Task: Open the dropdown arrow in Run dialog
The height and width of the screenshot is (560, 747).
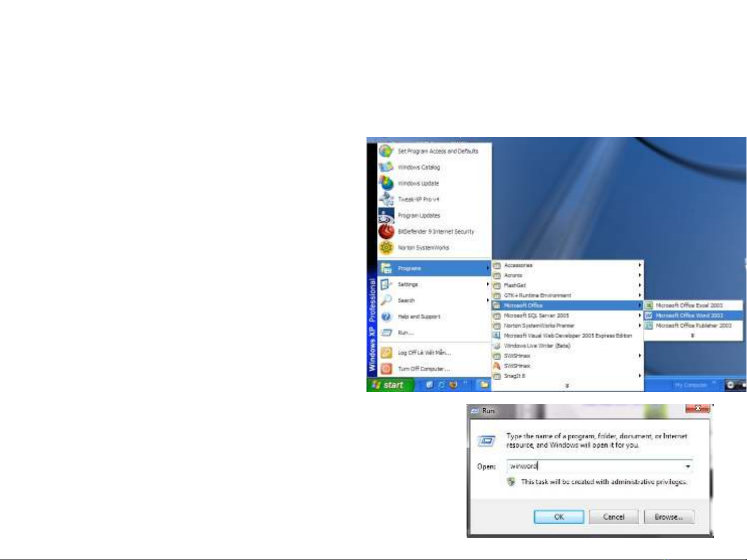Action: click(687, 466)
